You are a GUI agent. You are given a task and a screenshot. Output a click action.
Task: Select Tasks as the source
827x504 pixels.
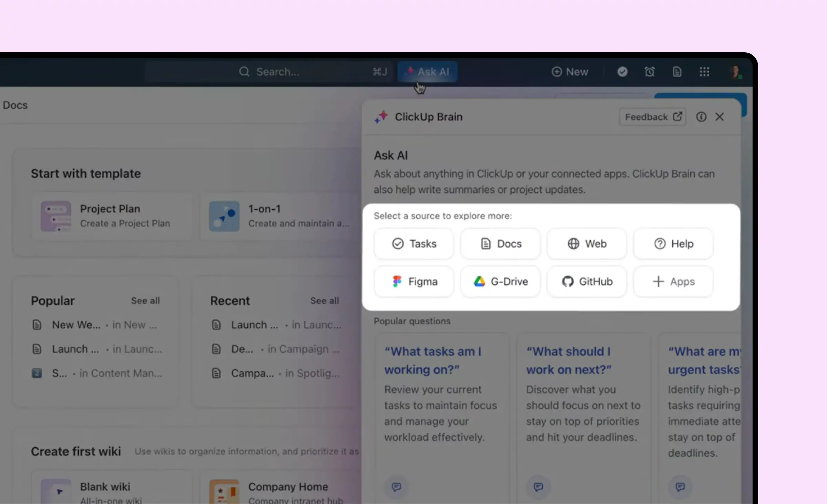coord(414,244)
